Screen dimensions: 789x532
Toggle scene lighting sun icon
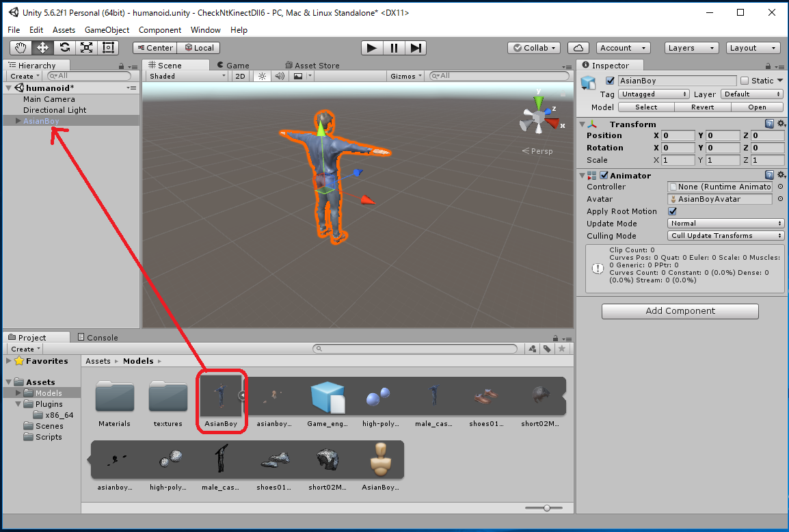pyautogui.click(x=261, y=76)
